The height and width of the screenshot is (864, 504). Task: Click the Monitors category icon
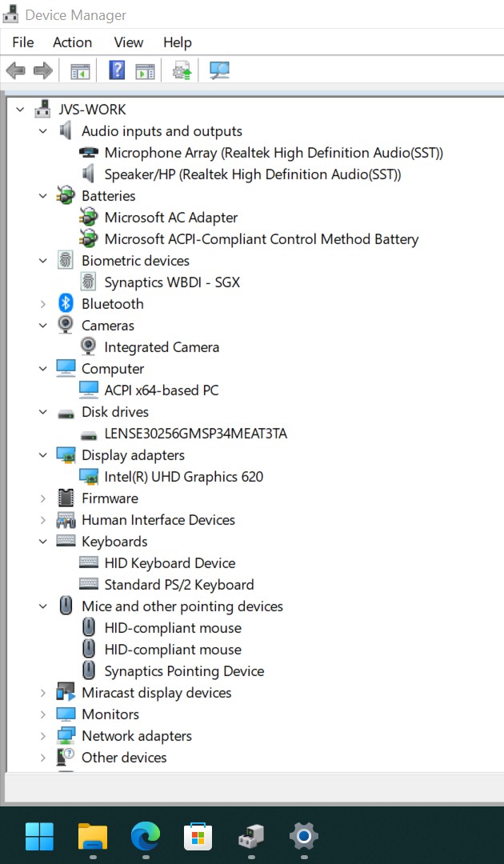pyautogui.click(x=66, y=714)
